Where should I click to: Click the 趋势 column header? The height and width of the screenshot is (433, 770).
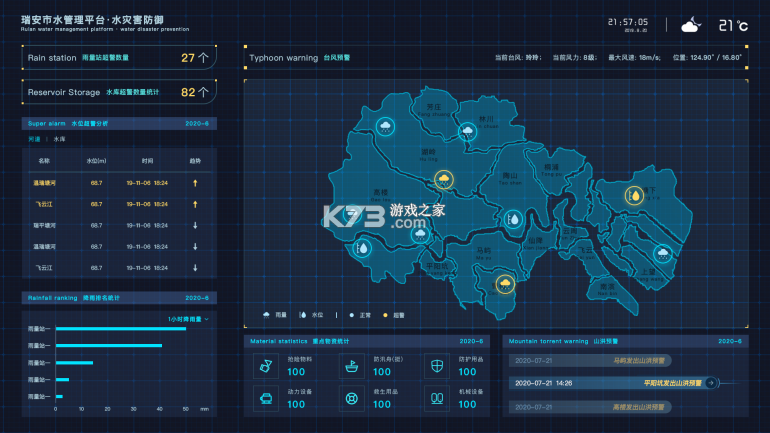coord(195,161)
